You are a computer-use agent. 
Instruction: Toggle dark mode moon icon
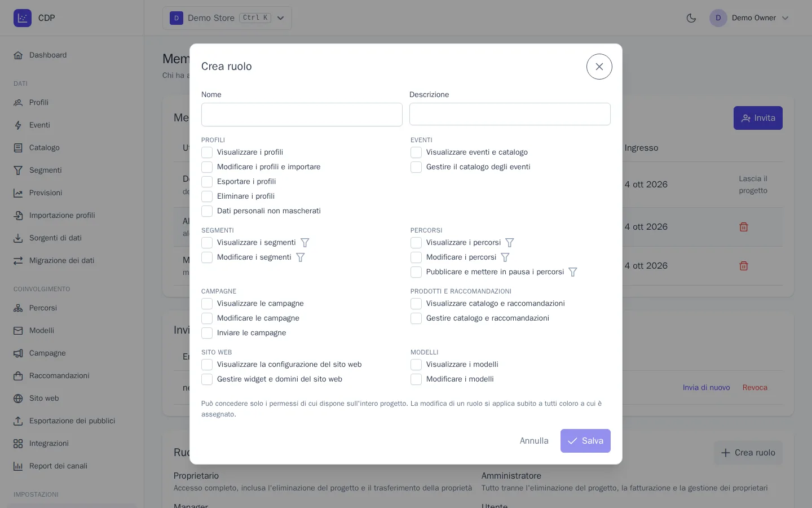[x=691, y=18]
